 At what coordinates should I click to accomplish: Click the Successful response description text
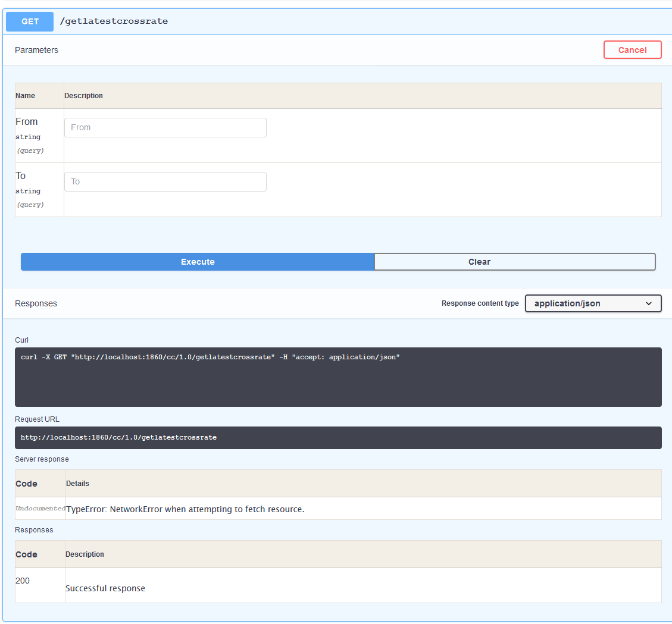point(105,588)
